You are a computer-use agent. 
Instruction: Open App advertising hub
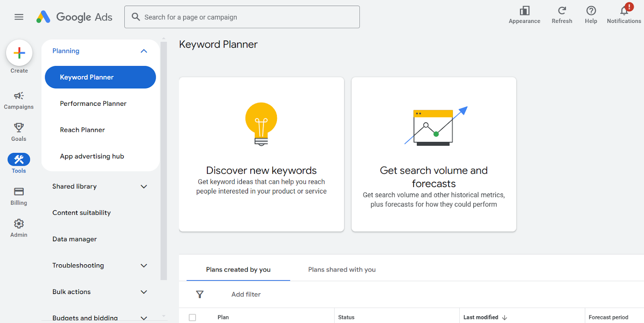92,156
